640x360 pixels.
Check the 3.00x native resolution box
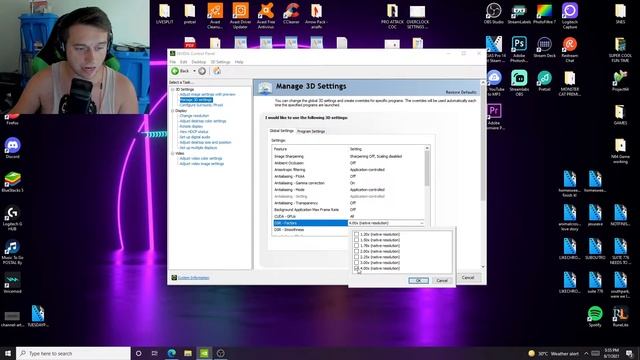click(x=356, y=263)
